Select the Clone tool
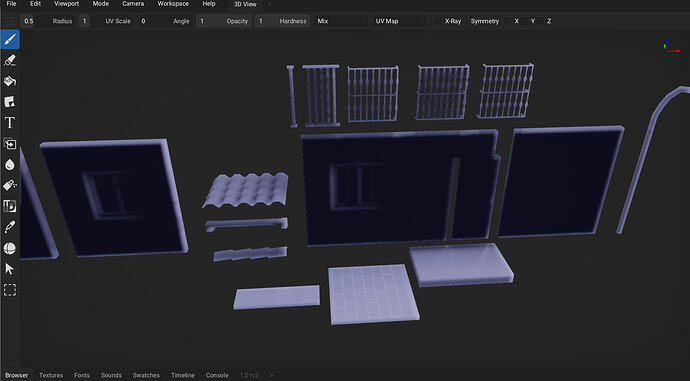This screenshot has height=381, width=690. 10,144
